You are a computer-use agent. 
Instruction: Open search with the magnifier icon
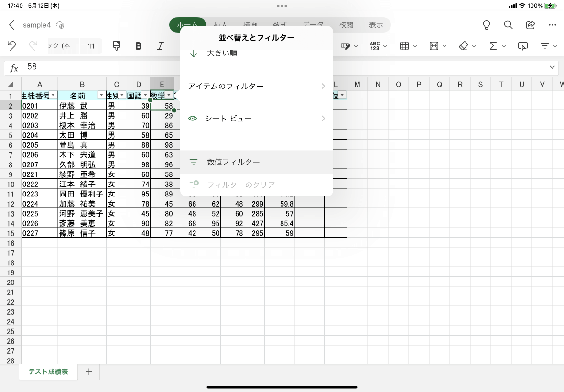tap(508, 25)
